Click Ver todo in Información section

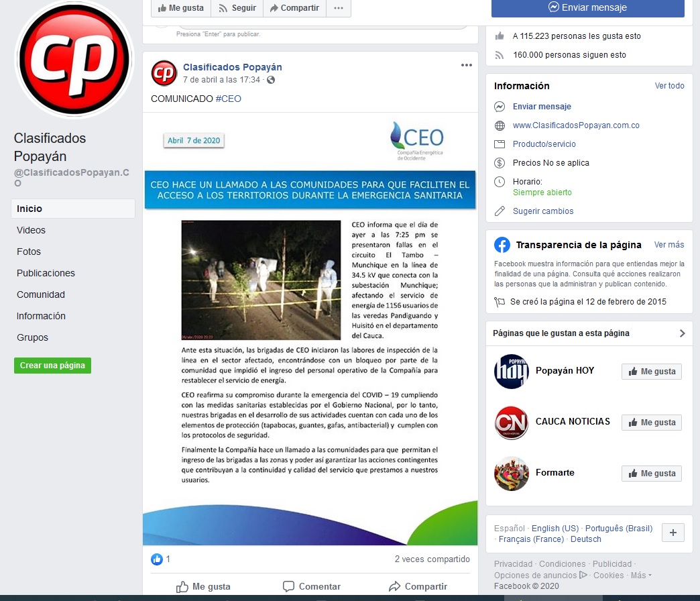coord(669,86)
